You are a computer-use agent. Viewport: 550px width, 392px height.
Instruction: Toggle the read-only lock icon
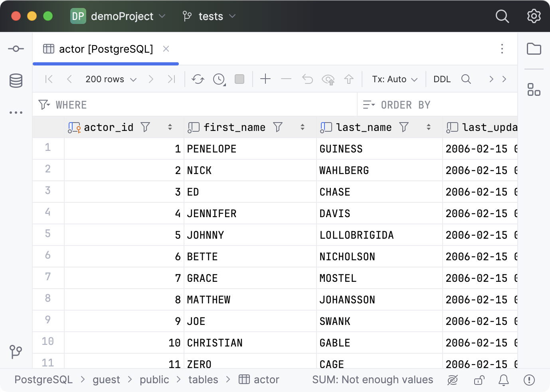[479, 380]
